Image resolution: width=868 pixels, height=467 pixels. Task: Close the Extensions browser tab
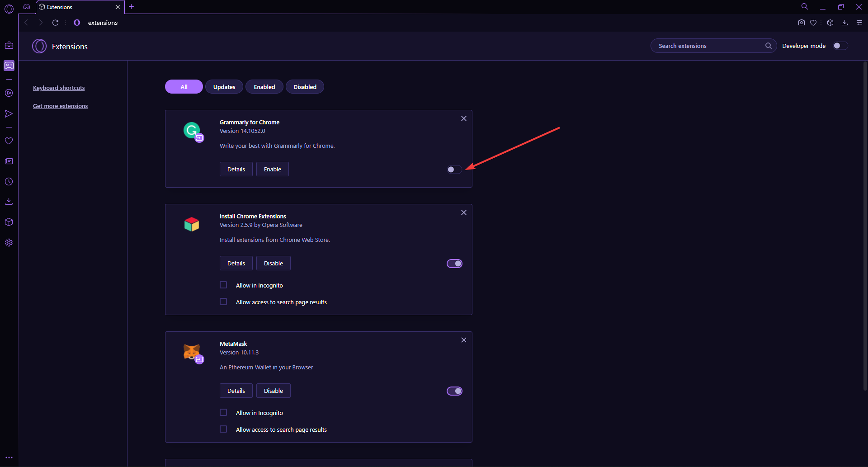tap(118, 7)
